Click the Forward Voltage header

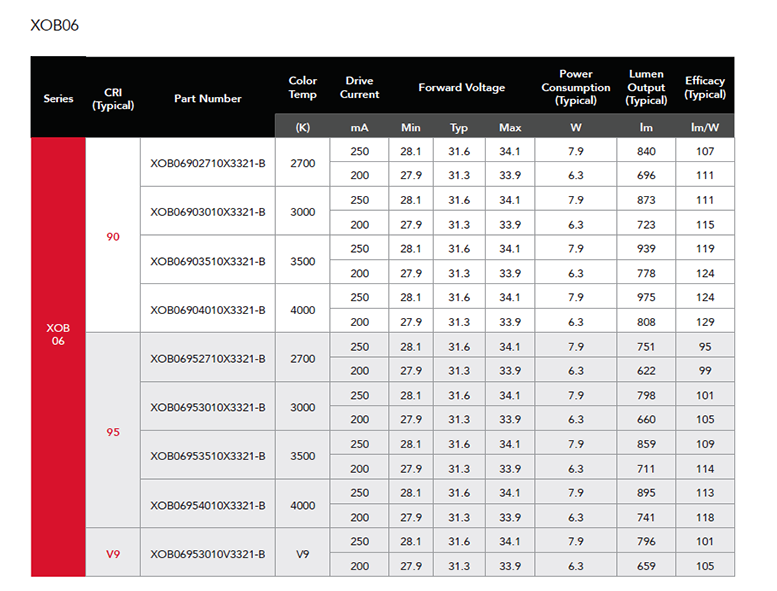(x=461, y=88)
